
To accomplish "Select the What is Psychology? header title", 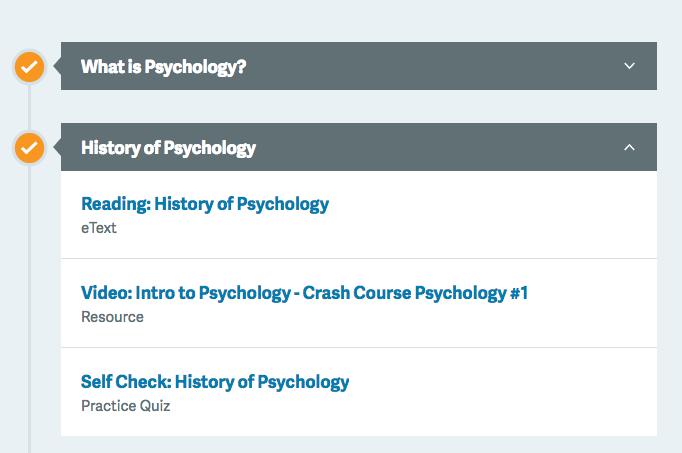I will 163,67.
